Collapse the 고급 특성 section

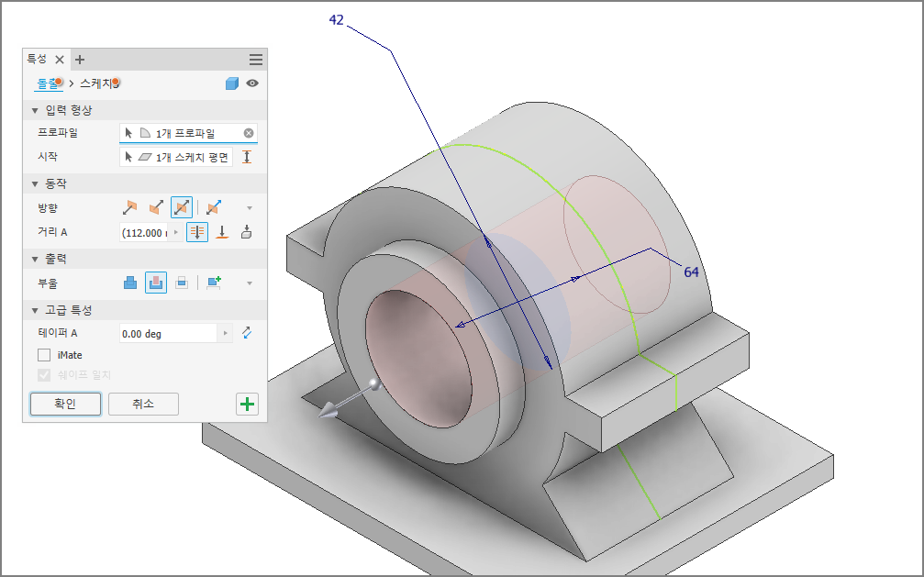[35, 310]
